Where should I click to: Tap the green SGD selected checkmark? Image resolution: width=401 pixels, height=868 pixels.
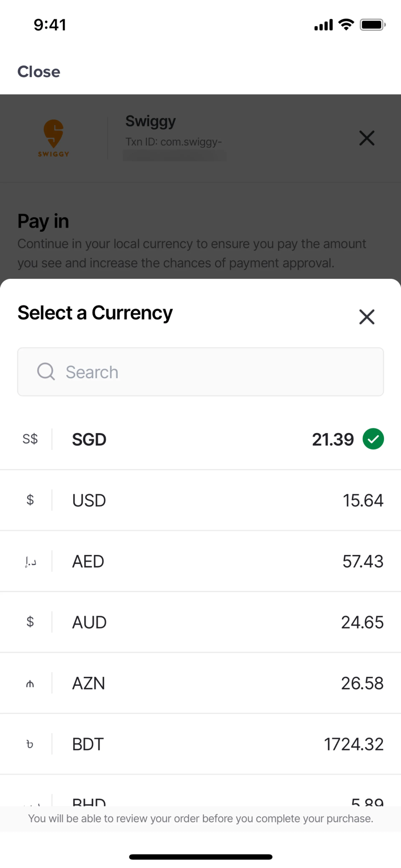click(x=373, y=439)
